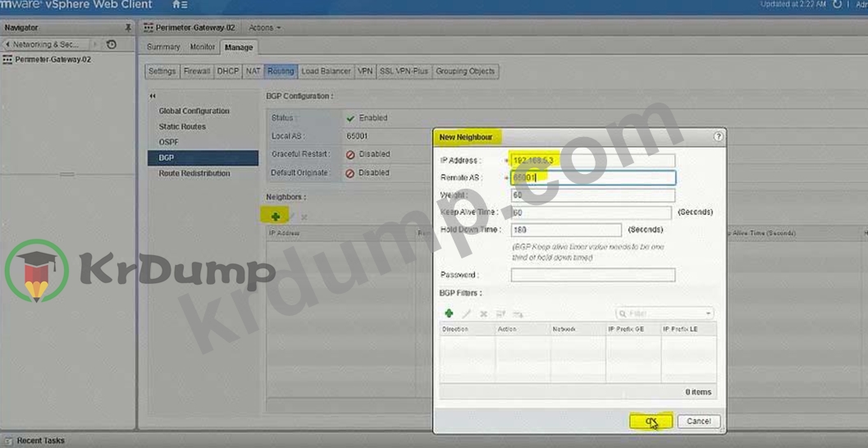Delete BGP filter X icon
The image size is (868, 448).
click(x=483, y=314)
